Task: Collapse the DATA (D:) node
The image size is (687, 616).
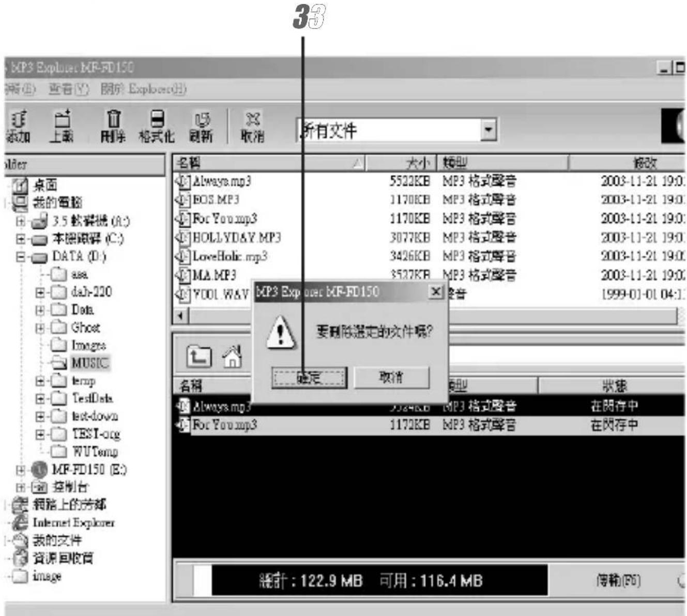Action: coord(21,257)
